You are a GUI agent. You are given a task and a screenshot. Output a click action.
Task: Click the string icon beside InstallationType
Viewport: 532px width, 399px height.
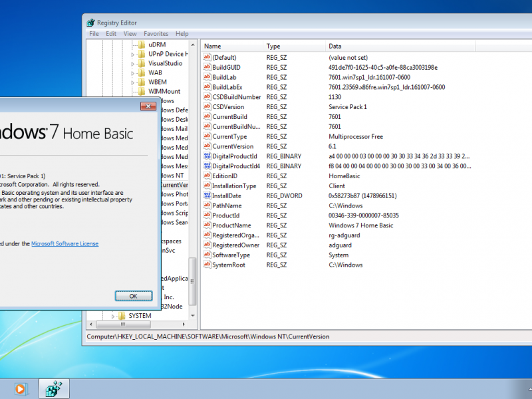(207, 186)
